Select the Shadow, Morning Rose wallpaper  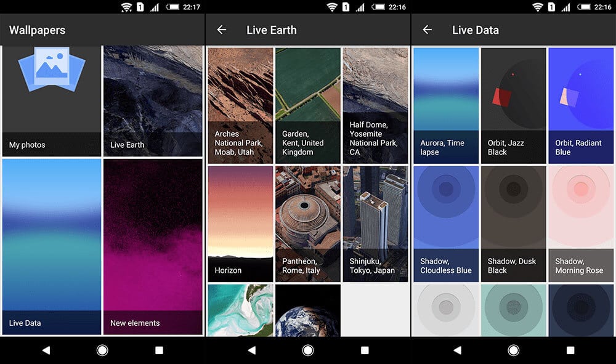[x=581, y=224]
